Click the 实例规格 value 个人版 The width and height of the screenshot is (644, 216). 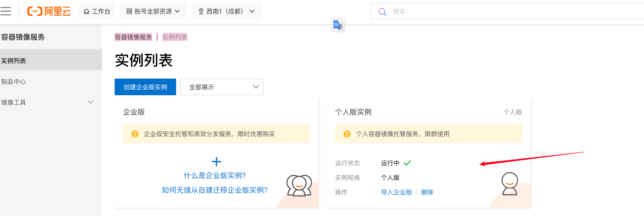[390, 178]
